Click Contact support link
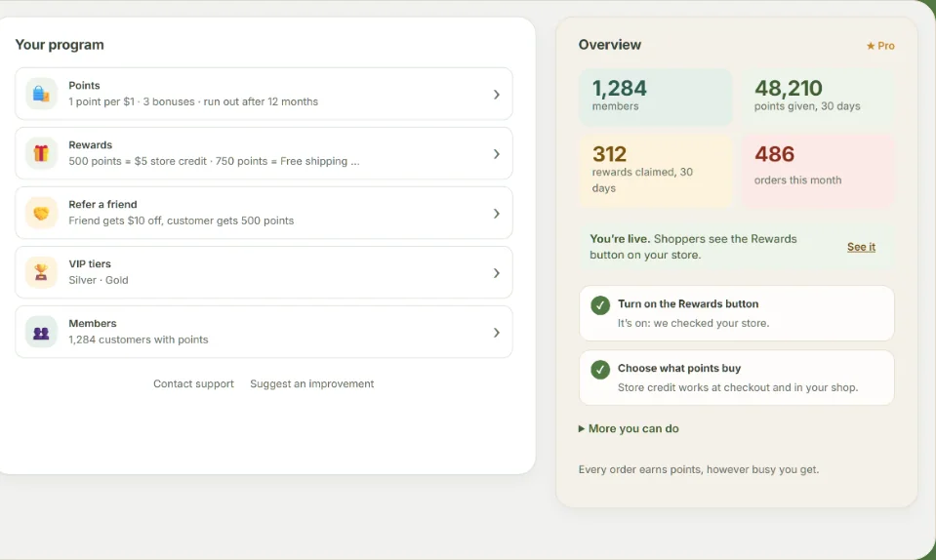The height and width of the screenshot is (560, 936). coord(193,384)
